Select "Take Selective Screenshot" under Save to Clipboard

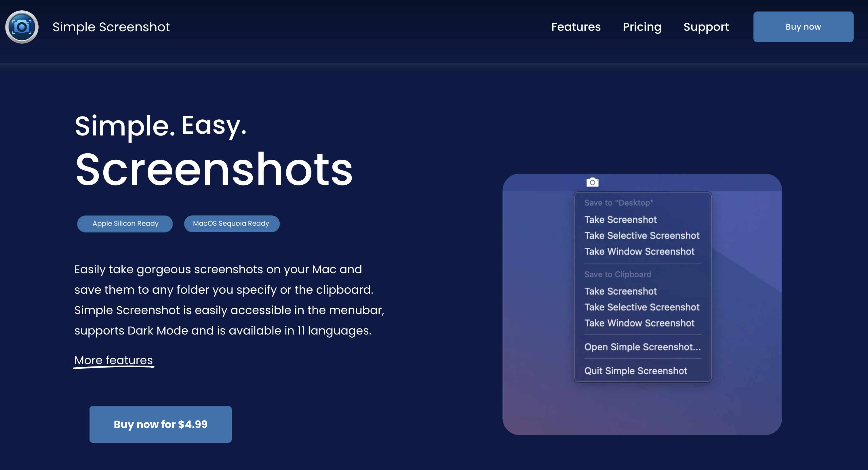click(x=642, y=307)
